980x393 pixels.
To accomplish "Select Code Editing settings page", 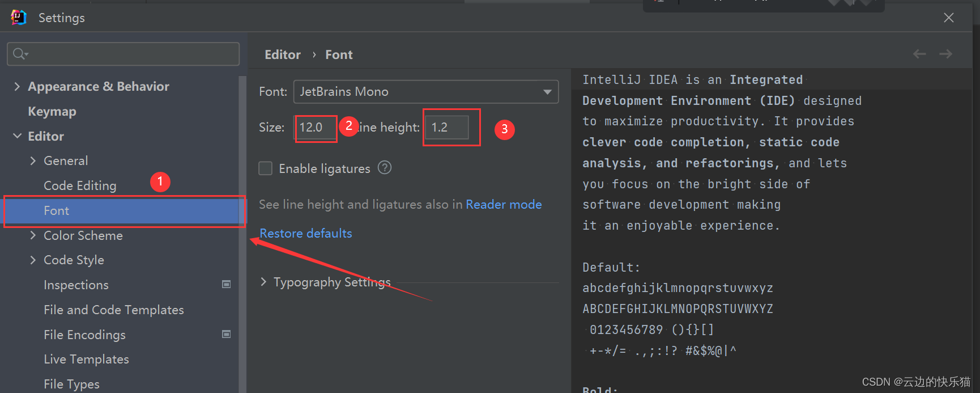I will (x=80, y=185).
